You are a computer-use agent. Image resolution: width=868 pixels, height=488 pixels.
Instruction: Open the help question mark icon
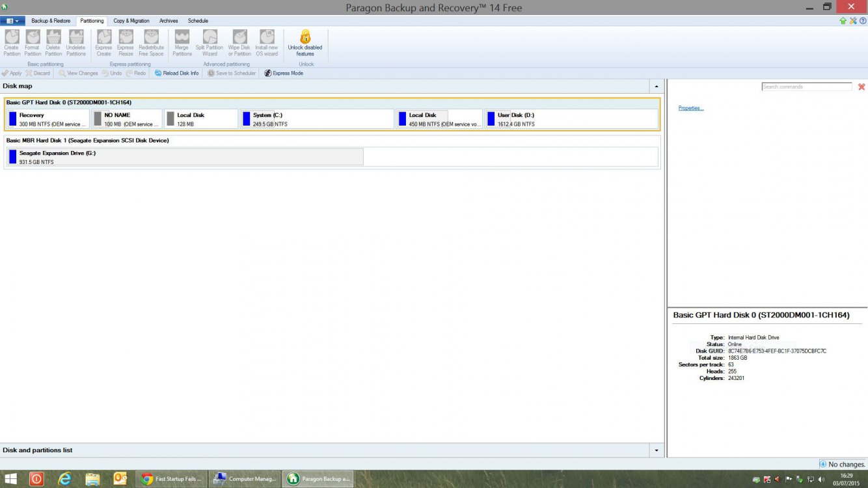862,21
